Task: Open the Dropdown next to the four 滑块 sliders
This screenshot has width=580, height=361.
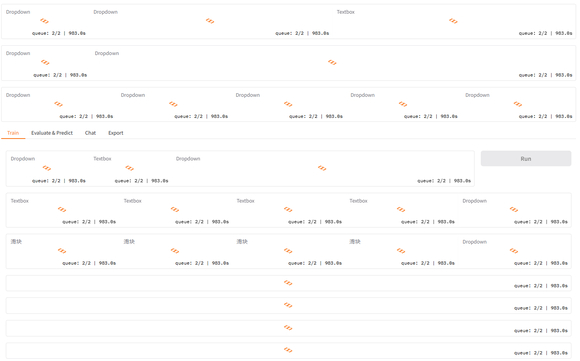Action: pos(515,251)
